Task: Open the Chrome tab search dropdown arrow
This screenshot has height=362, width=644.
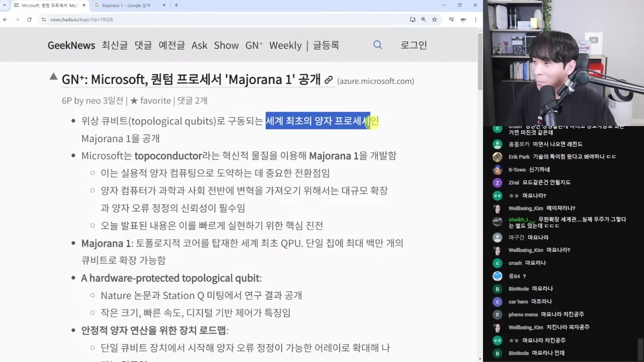Action: pyautogui.click(x=5, y=5)
